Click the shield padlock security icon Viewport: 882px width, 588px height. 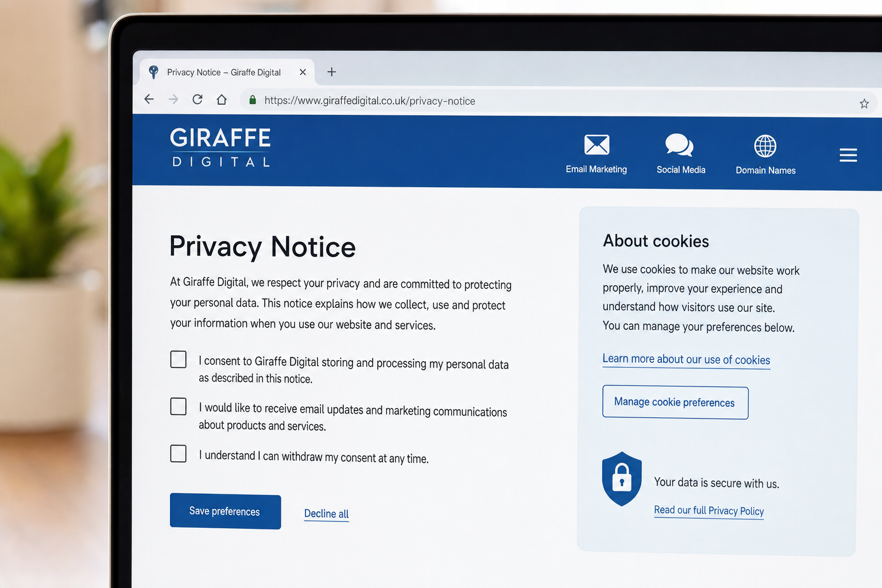pos(621,479)
